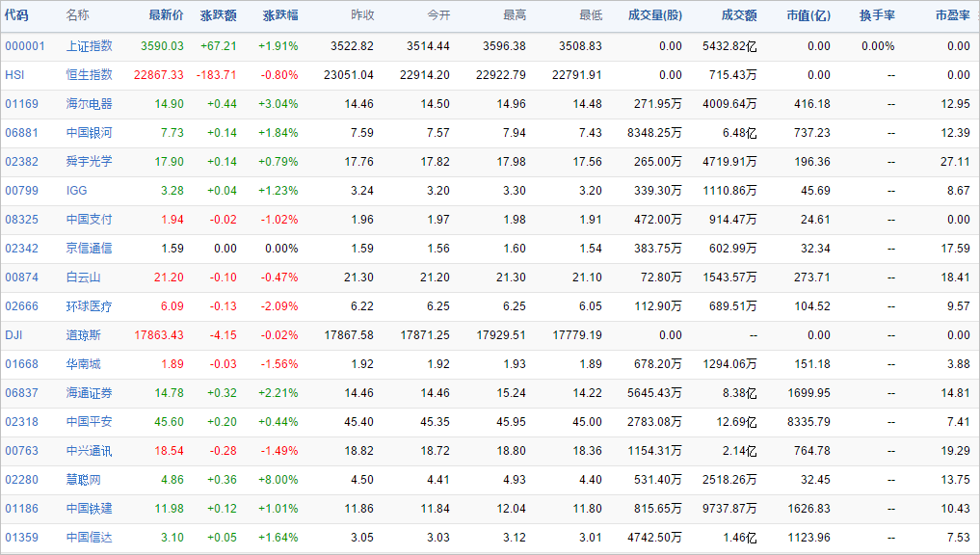Select 中国平安 market value 8335.79

point(808,422)
